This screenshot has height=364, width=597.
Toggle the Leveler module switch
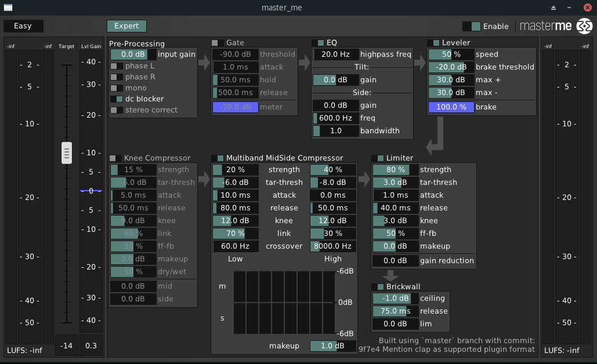433,42
